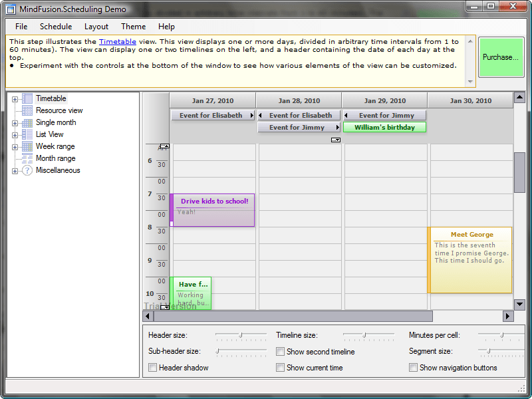Expand the Timetable tree node
The height and width of the screenshot is (399, 532).
click(14, 98)
